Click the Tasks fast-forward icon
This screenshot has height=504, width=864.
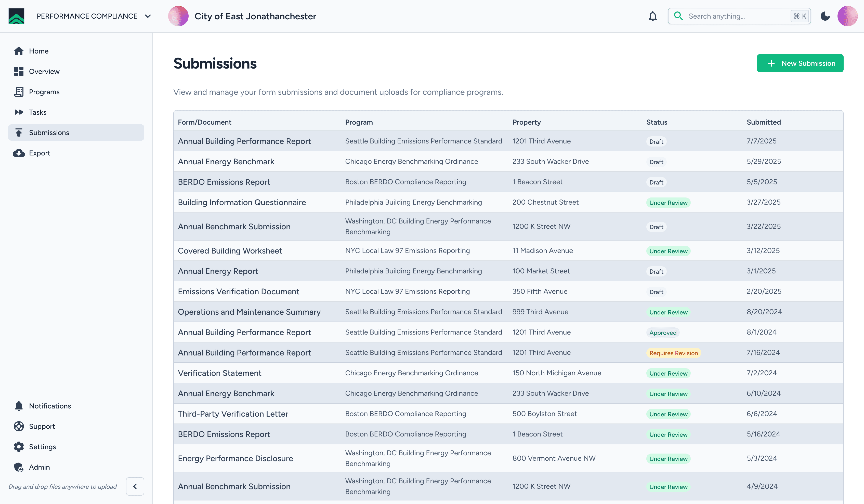[x=19, y=112]
